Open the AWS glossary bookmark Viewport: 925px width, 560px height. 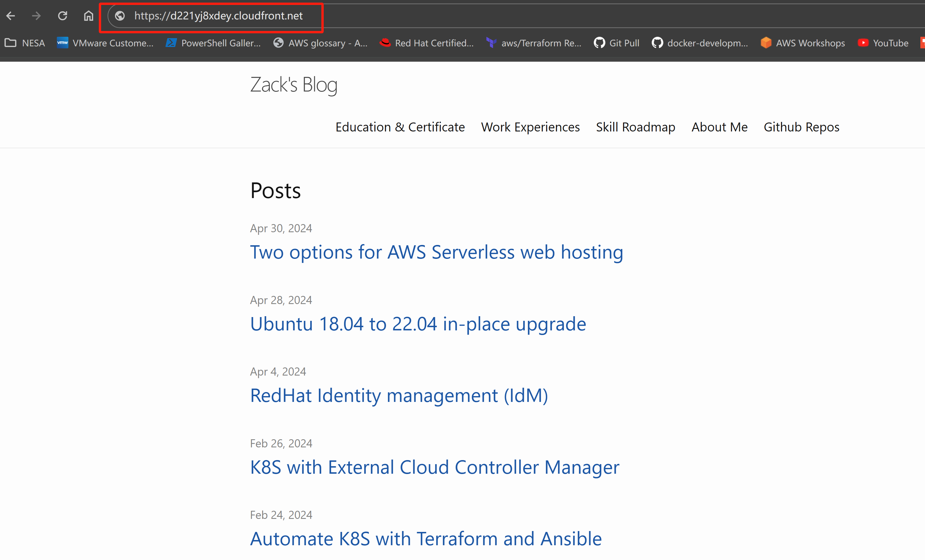(320, 43)
